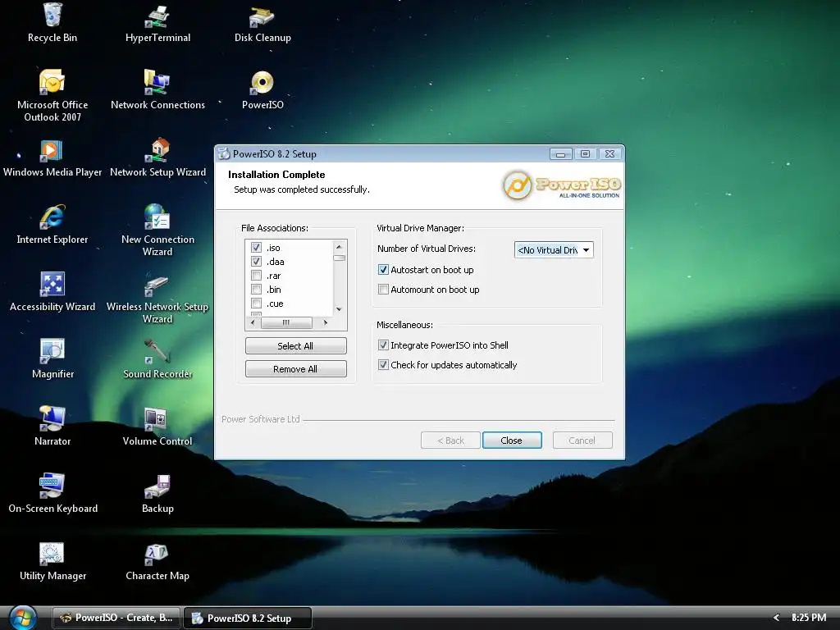The width and height of the screenshot is (840, 630).
Task: Select the Character Map desktop icon
Action: [157, 560]
